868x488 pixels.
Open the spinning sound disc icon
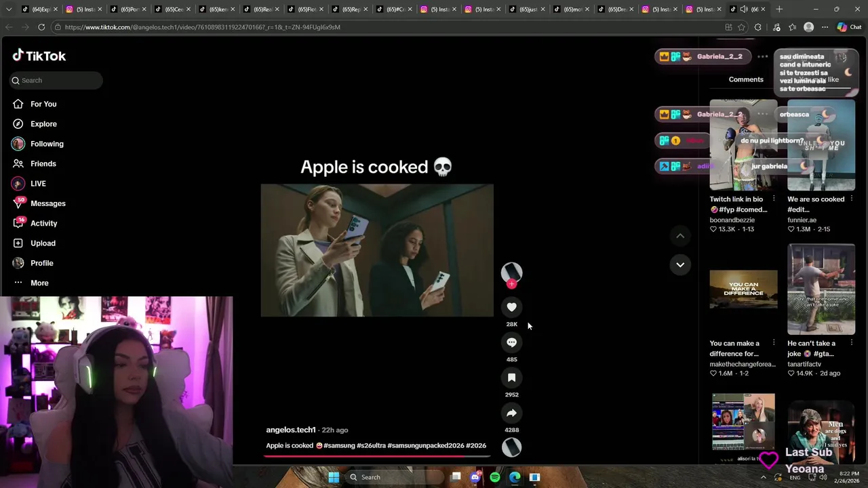coord(511,447)
